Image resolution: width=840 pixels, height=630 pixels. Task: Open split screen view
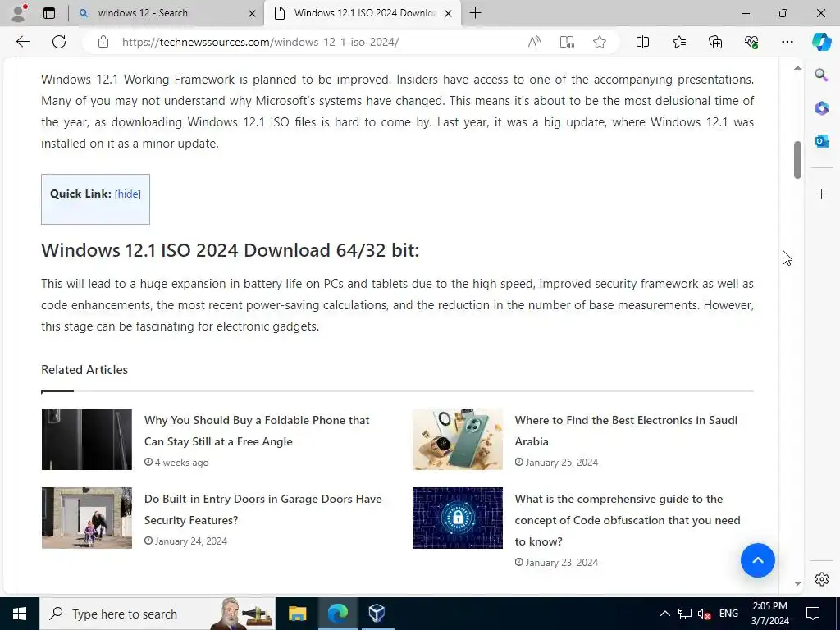click(643, 42)
